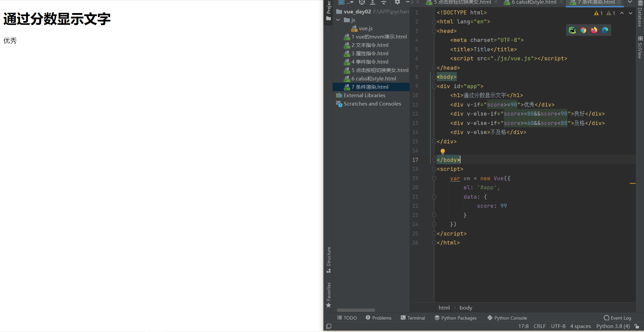This screenshot has width=644, height=332.
Task: Click External Libraries node
Action: (x=361, y=95)
